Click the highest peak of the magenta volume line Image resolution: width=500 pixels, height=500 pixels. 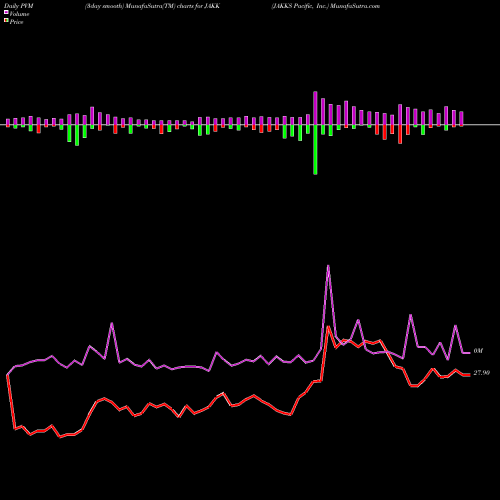click(x=328, y=266)
